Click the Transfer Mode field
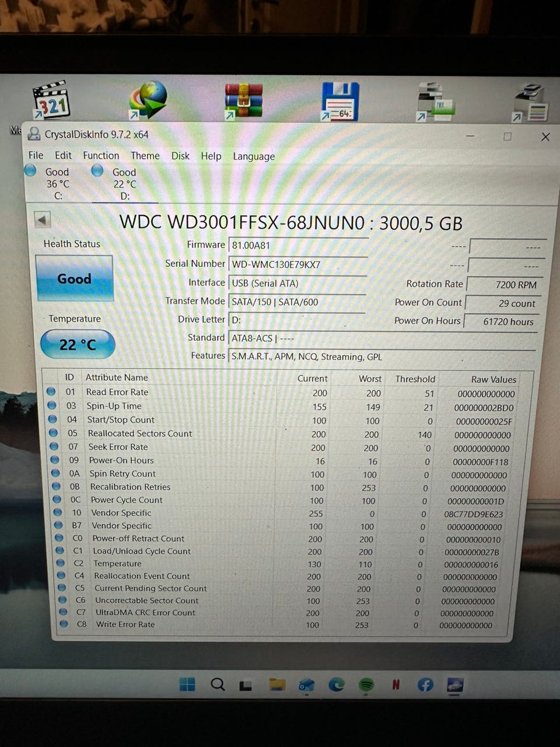The width and height of the screenshot is (560, 747). coord(296,302)
